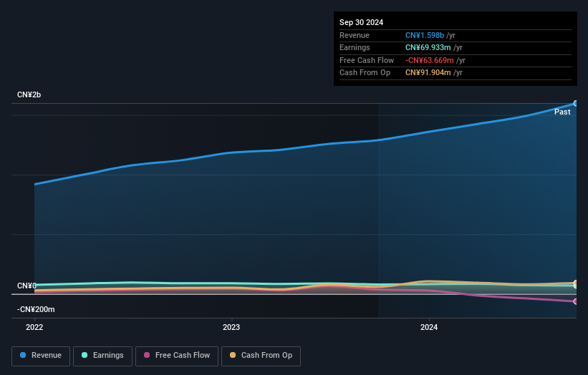Click the CN¥2b y-axis label
588x375 pixels.
coord(29,94)
